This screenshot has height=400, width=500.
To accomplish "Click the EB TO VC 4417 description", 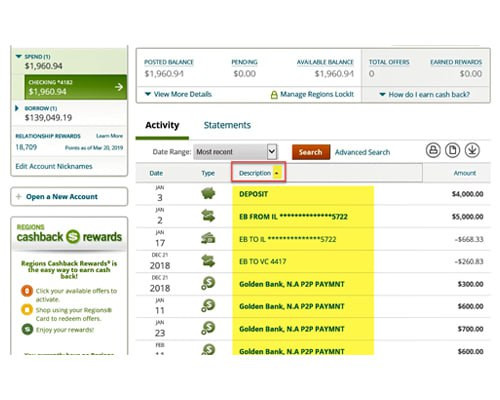I will click(262, 261).
